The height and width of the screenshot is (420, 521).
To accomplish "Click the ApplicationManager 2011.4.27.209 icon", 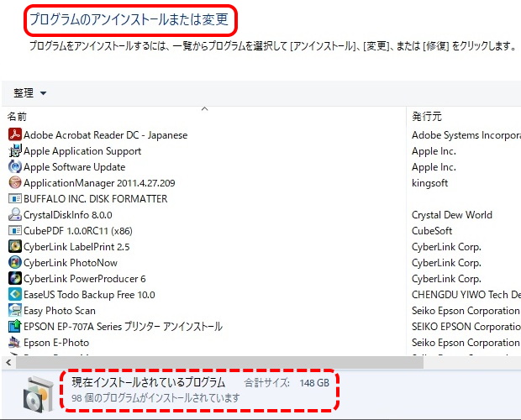I will coord(14,182).
